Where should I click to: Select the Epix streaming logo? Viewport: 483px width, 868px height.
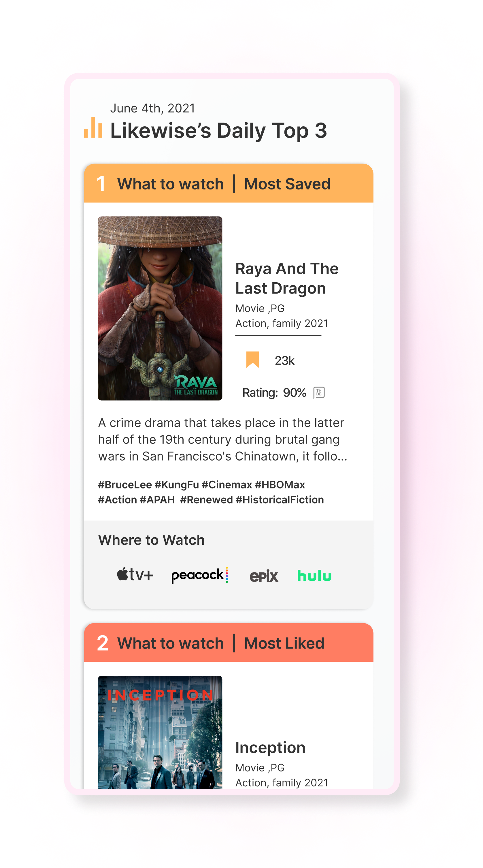click(264, 576)
